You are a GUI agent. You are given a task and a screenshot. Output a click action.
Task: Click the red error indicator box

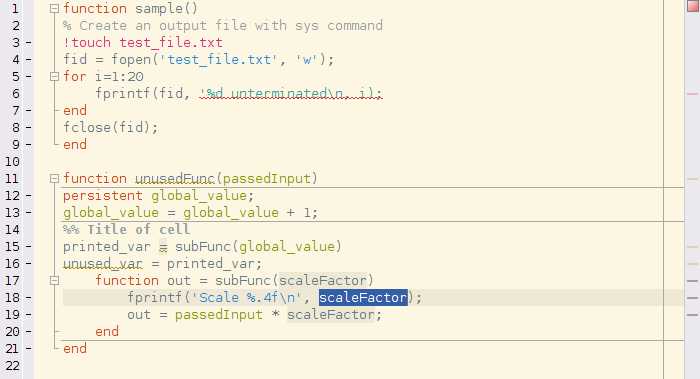693,6
